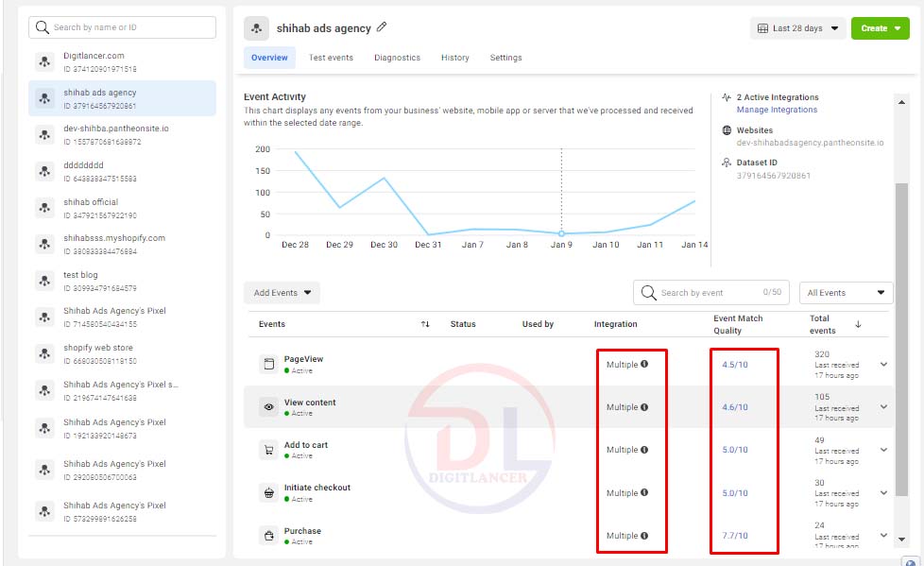This screenshot has width=924, height=566.
Task: Select the dev-shihba.pantheonsite.io dataset icon
Action: (44, 134)
